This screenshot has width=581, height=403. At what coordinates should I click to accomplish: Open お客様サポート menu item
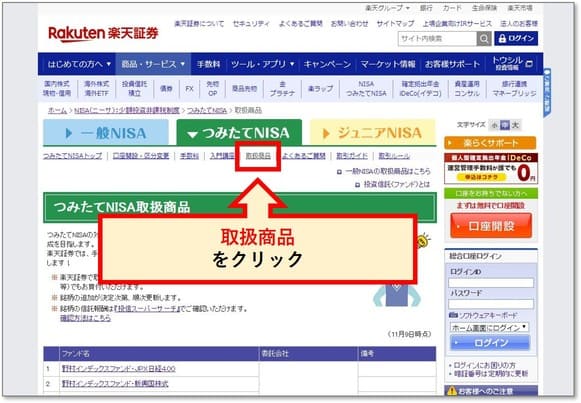[452, 64]
